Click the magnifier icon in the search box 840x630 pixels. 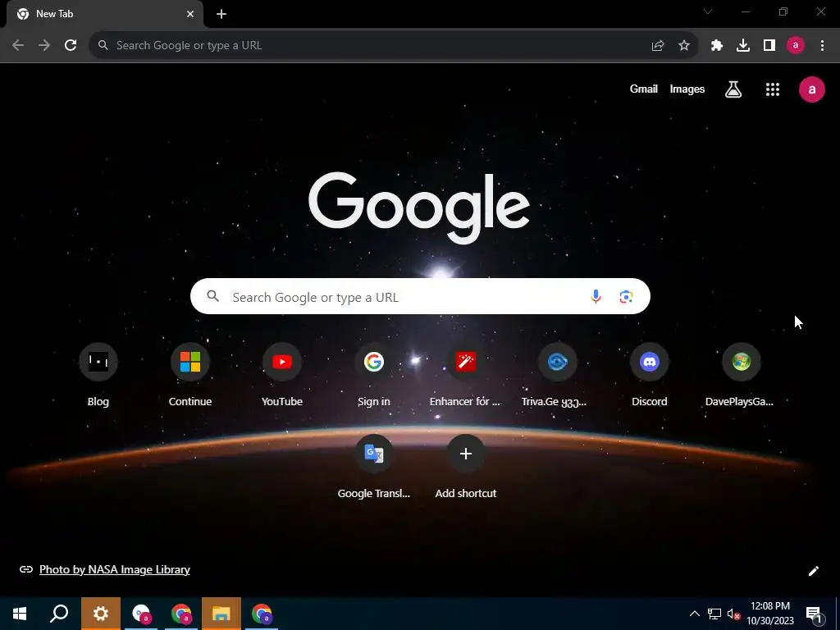(212, 296)
